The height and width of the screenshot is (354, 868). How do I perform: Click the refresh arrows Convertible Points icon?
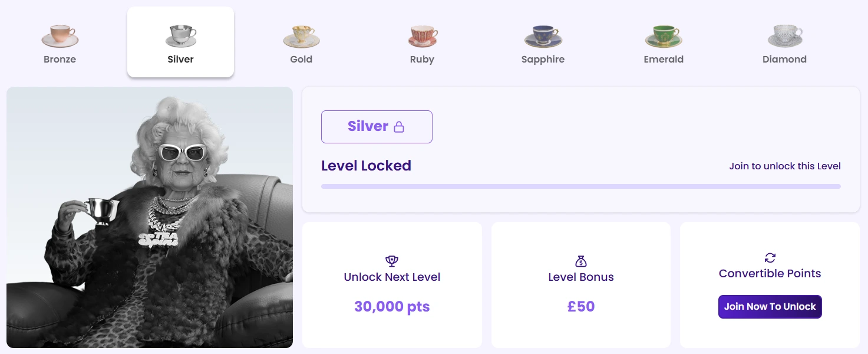[770, 258]
